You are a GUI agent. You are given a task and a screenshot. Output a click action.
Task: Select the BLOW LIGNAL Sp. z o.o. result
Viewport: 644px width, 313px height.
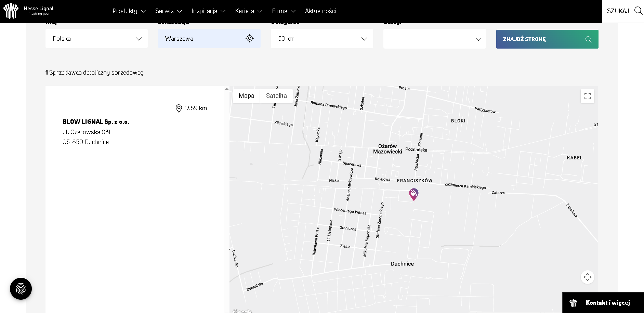tap(96, 122)
